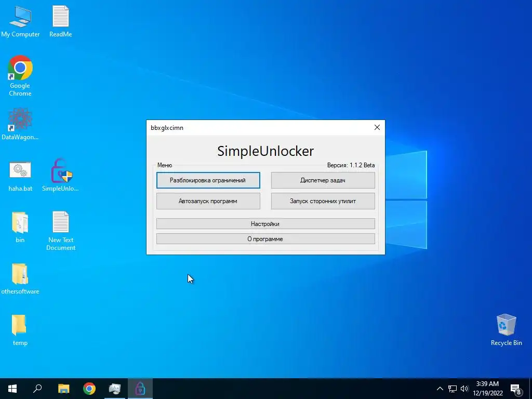Click the SimpleUnlocker heading text

[x=265, y=151]
